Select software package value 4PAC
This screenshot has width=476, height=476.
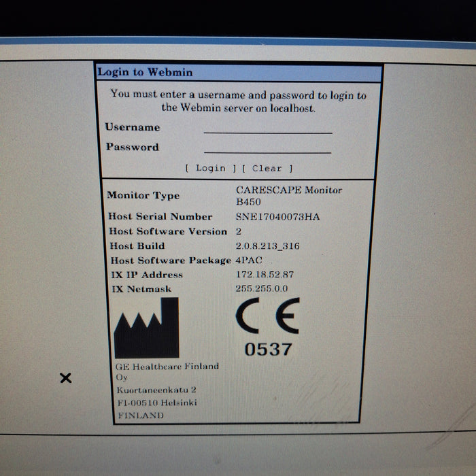(x=249, y=260)
